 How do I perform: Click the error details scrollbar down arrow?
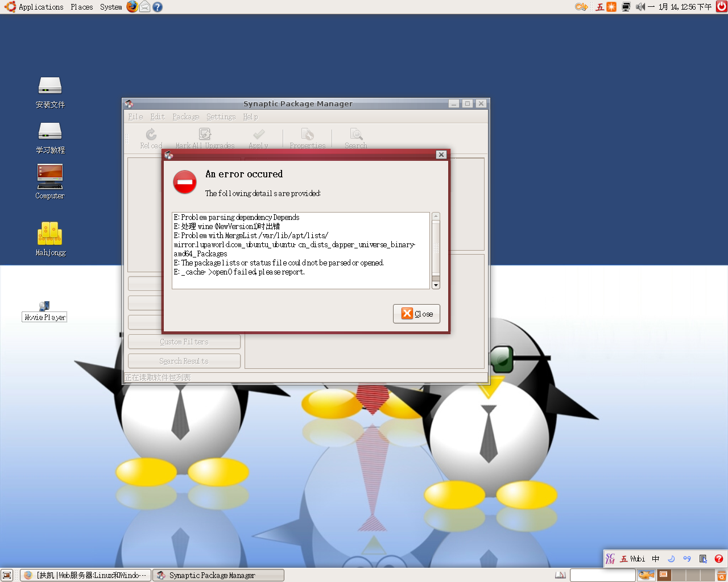[436, 285]
